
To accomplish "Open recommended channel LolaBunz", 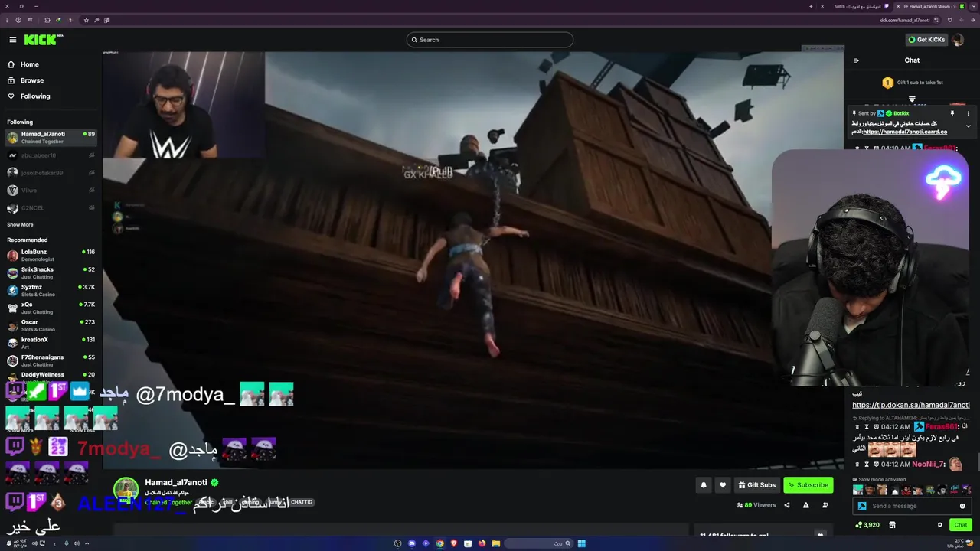I will 51,256.
